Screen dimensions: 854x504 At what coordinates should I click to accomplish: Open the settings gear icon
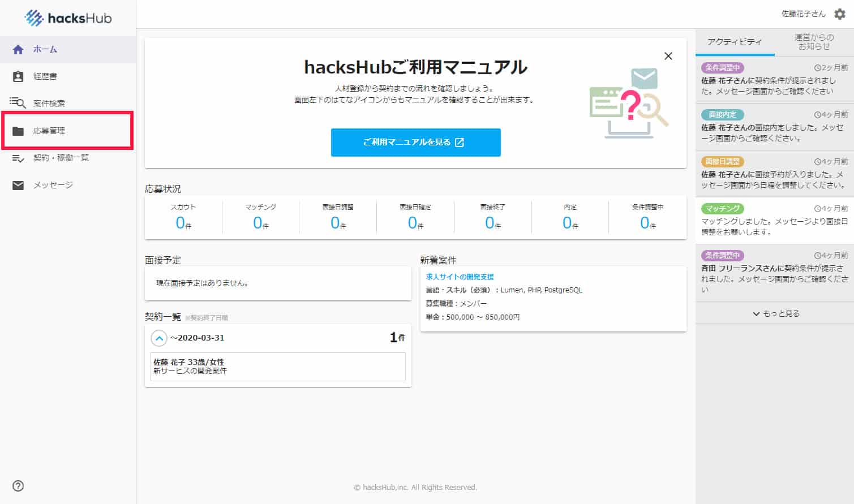(840, 14)
